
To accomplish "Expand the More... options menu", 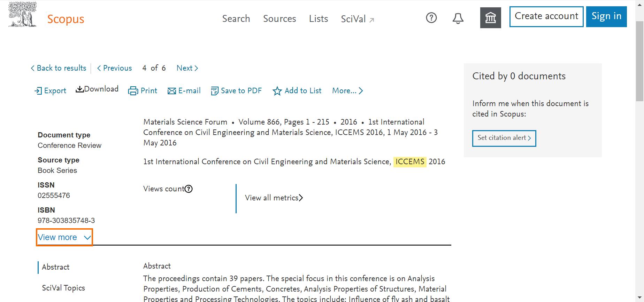I will click(x=347, y=91).
